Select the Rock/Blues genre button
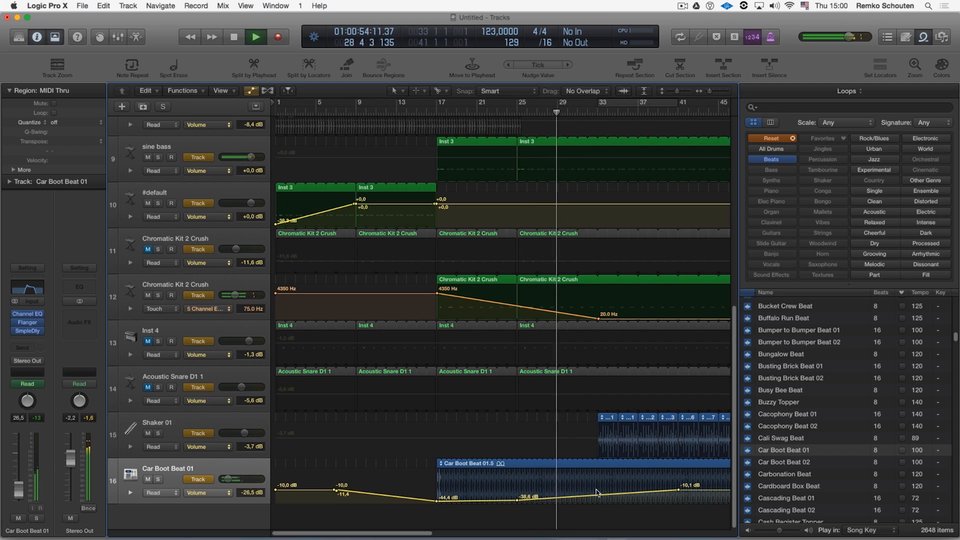960x540 pixels. [874, 138]
